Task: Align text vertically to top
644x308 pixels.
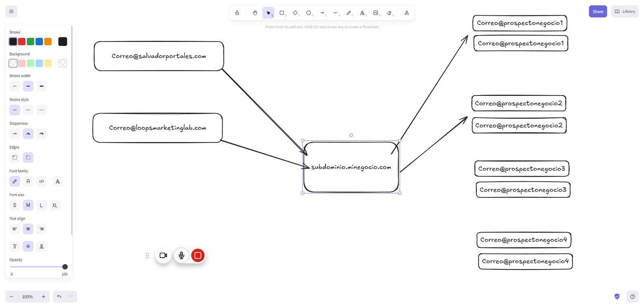Action: click(x=15, y=246)
